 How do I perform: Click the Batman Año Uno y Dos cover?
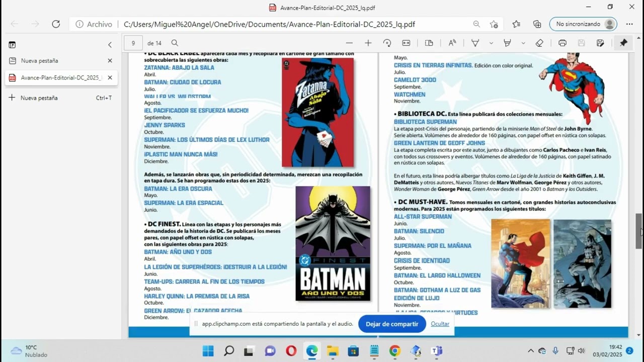[333, 243]
